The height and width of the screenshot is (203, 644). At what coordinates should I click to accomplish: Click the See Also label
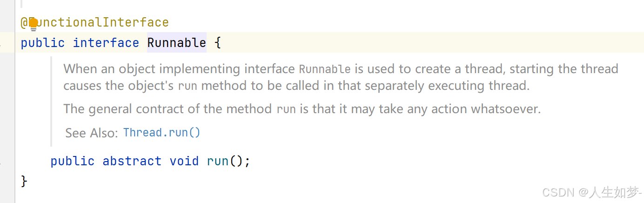(x=92, y=133)
